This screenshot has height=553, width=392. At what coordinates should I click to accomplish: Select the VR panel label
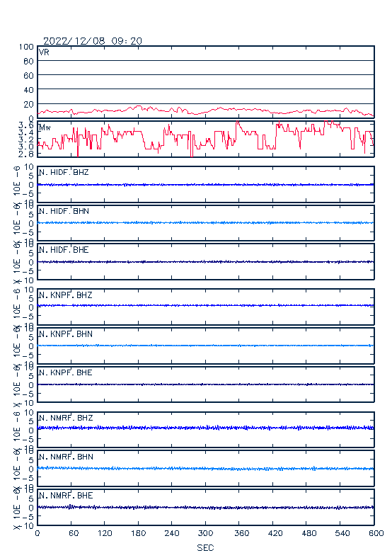click(44, 52)
